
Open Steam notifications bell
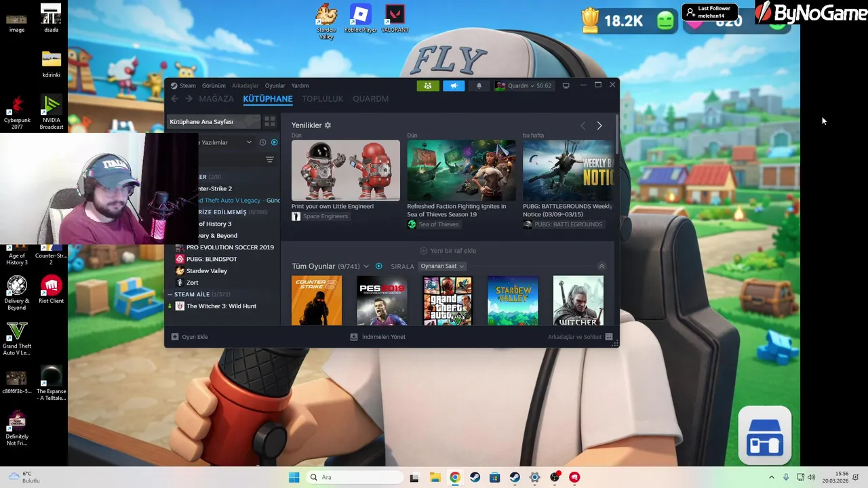(479, 85)
